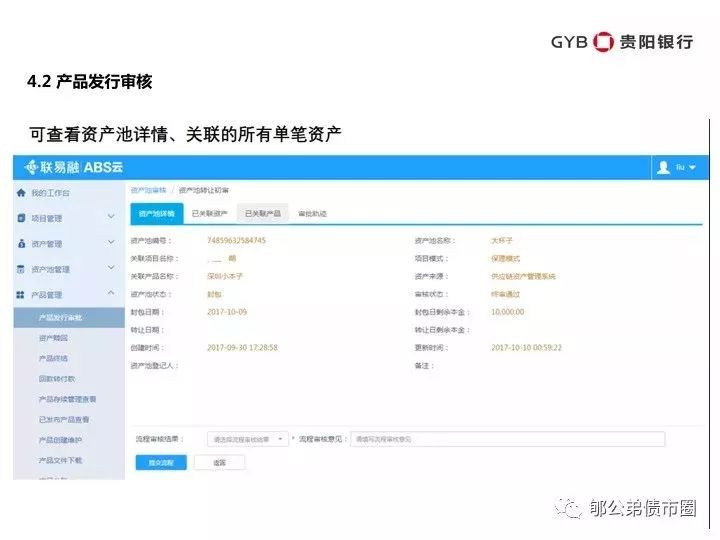Click the home icon beside 我的工作台
This screenshot has width=720, height=540.
pyautogui.click(x=21, y=192)
